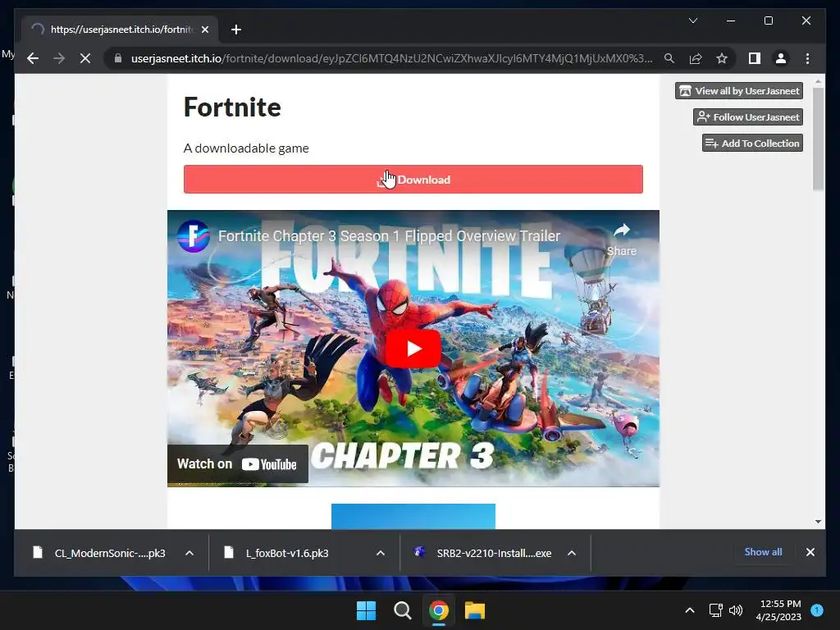Expand options for SRB2-v2210 installer download
Screen dimensions: 840x630
(572, 553)
